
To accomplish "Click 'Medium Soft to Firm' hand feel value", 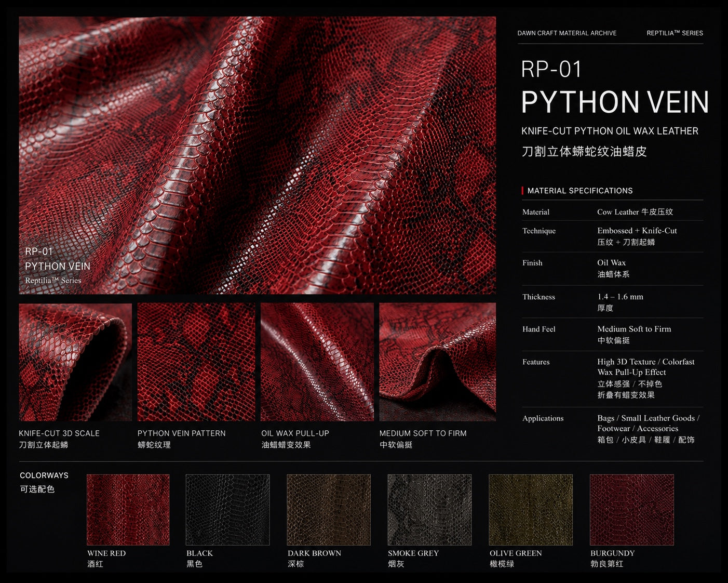I will (x=634, y=329).
